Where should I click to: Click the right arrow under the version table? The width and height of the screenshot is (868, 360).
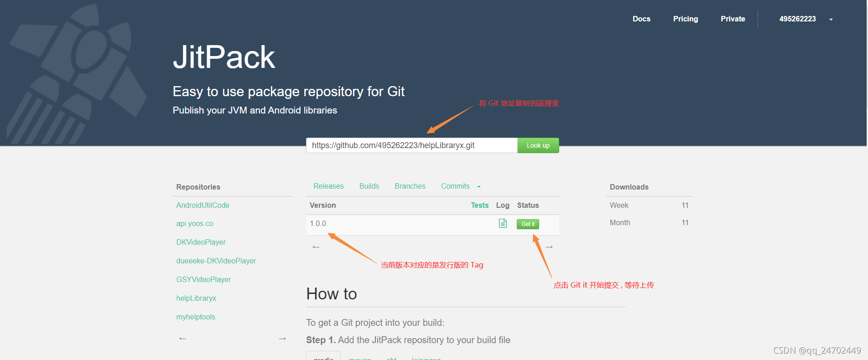(549, 247)
